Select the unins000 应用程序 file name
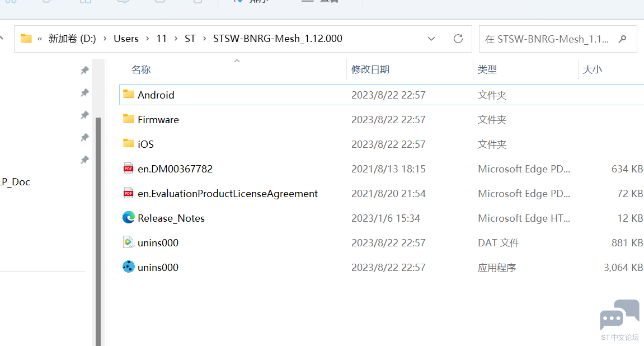Viewport: 644px width, 346px height. pos(158,268)
